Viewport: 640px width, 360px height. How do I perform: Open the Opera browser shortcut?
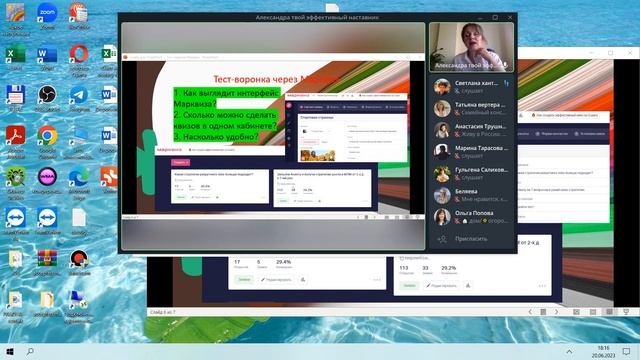79,54
